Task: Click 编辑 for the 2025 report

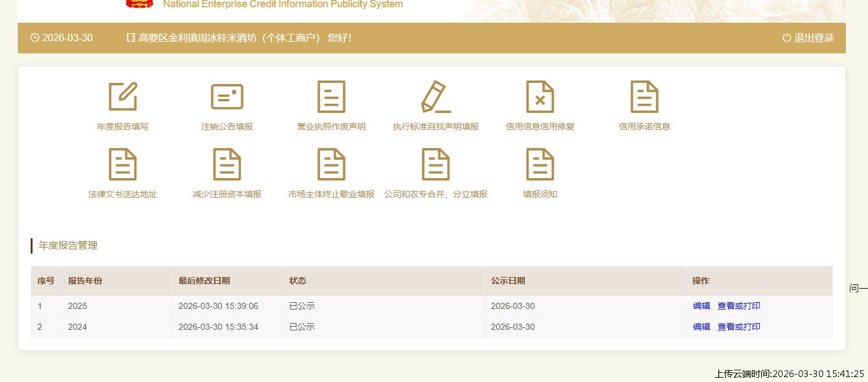Action: (x=701, y=306)
